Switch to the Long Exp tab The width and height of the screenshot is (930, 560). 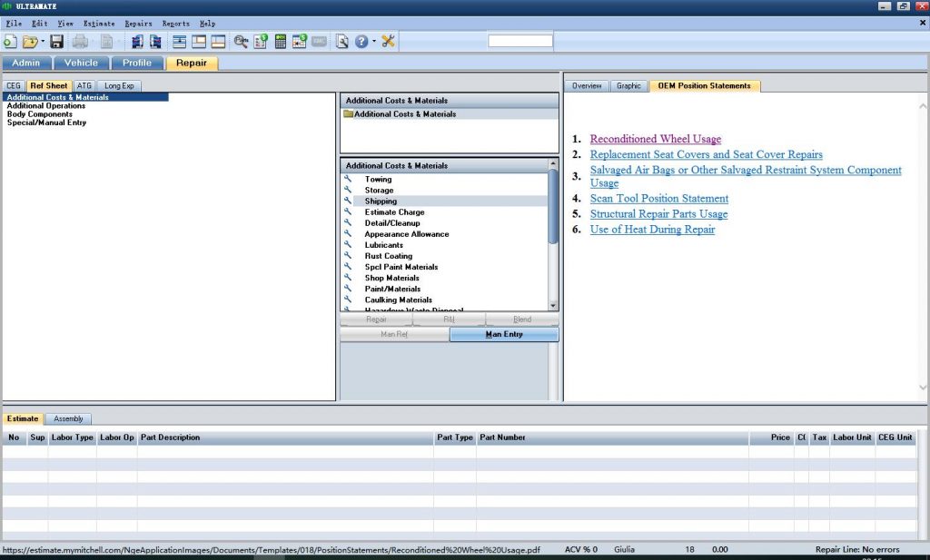(119, 86)
